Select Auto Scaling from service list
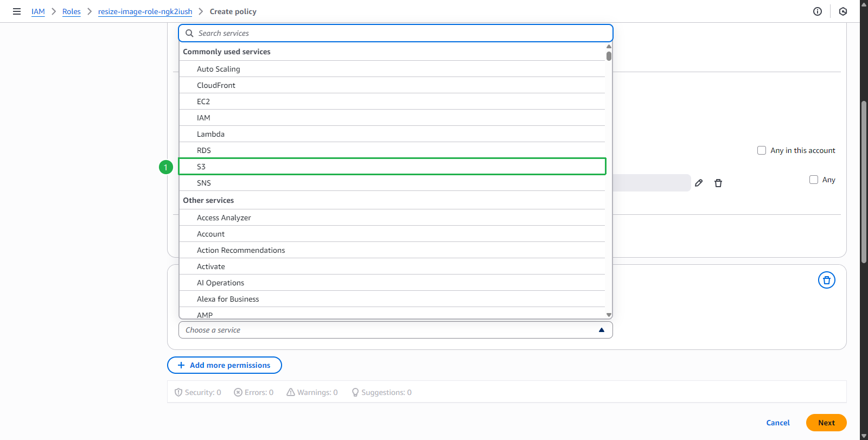The width and height of the screenshot is (868, 440). pyautogui.click(x=392, y=69)
